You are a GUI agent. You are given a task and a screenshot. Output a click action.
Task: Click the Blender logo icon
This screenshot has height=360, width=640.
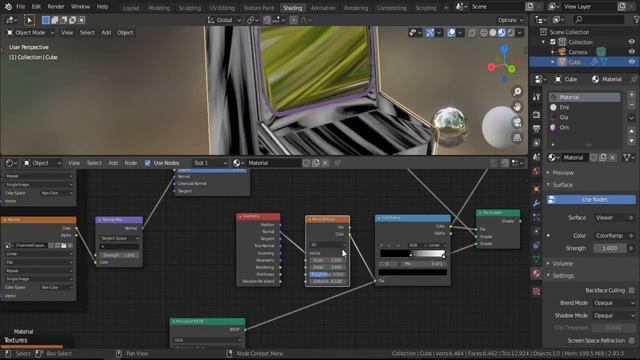[8, 7]
